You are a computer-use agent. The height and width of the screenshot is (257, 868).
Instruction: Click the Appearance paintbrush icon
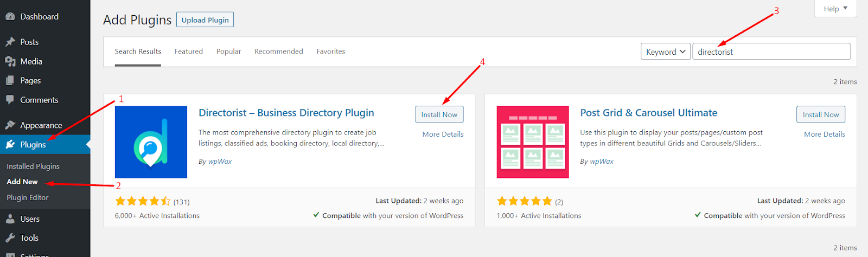(x=10, y=125)
